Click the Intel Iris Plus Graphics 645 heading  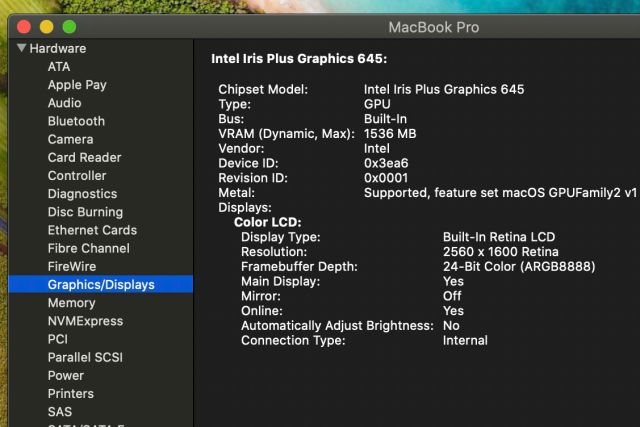coord(299,59)
